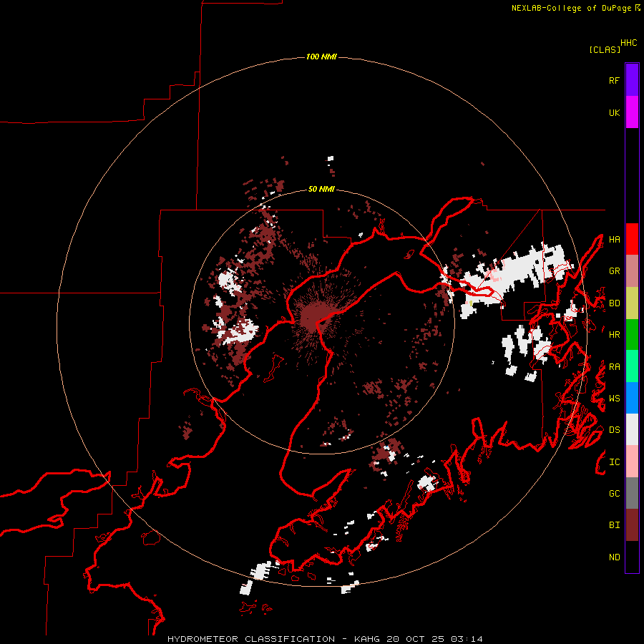Select the BI dark red swatch
Image resolution: width=644 pixels, height=644 pixels.
click(632, 525)
